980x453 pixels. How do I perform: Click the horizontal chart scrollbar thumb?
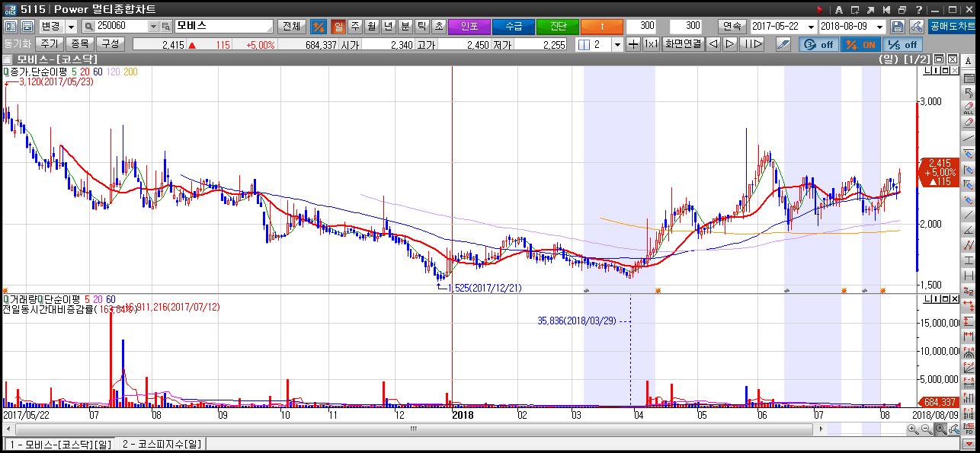(x=414, y=429)
